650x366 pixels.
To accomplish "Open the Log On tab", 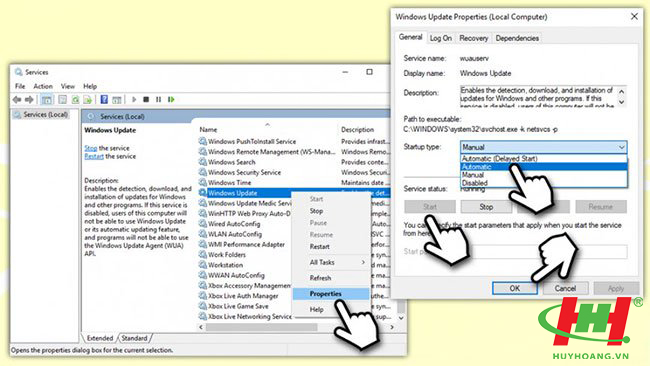I will [441, 38].
